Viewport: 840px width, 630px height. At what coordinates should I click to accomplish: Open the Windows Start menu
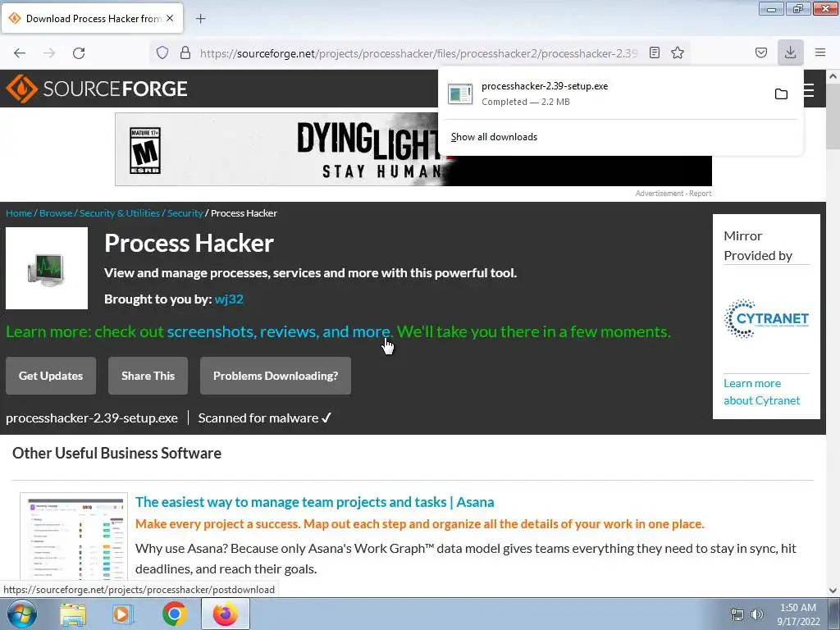[21, 614]
